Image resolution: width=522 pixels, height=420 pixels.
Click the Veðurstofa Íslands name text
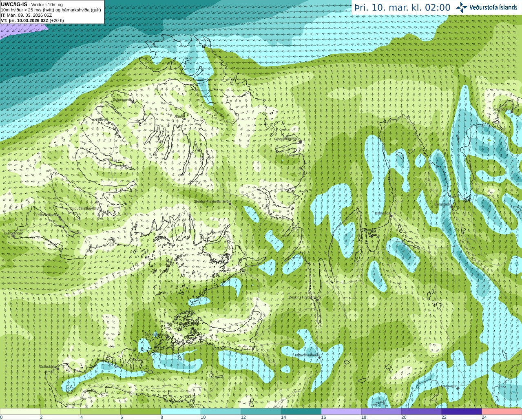click(x=493, y=7)
